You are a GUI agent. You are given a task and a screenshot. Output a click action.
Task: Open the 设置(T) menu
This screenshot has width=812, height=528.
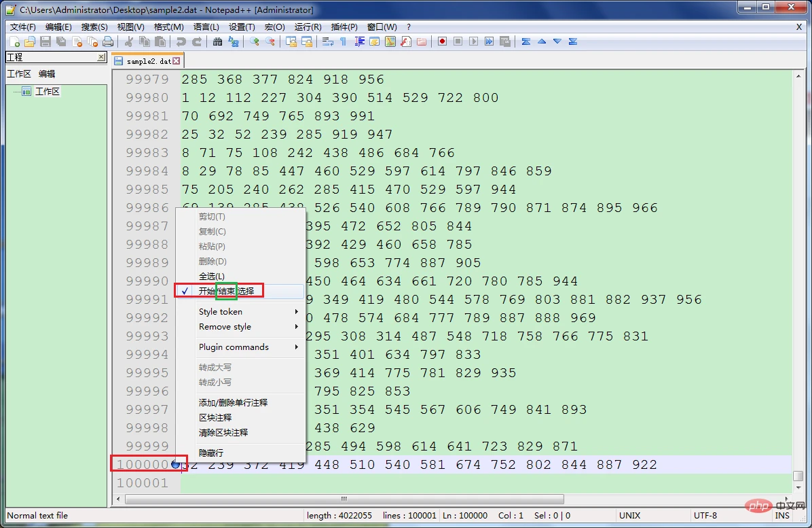[242, 27]
